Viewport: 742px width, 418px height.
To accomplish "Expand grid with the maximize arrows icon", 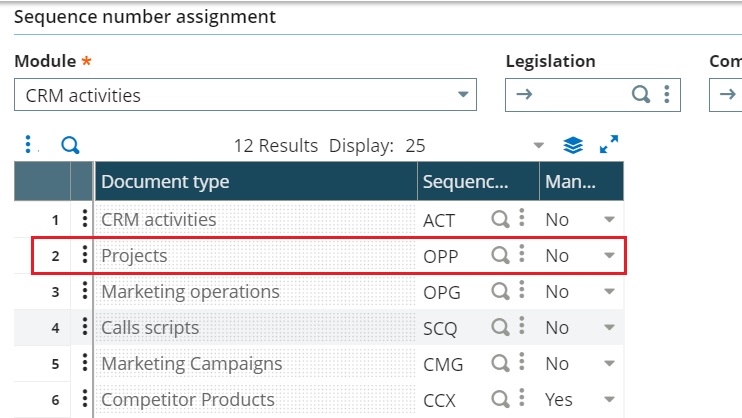I will point(609,144).
